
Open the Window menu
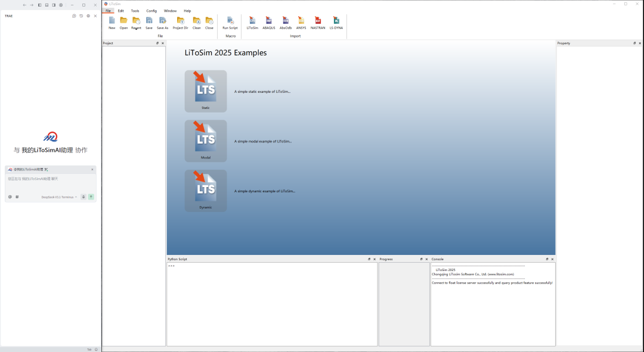pyautogui.click(x=170, y=11)
